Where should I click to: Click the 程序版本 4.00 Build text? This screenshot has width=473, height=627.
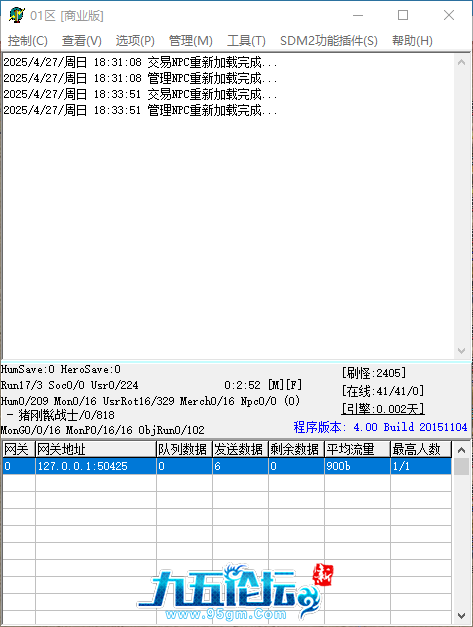[x=380, y=427]
